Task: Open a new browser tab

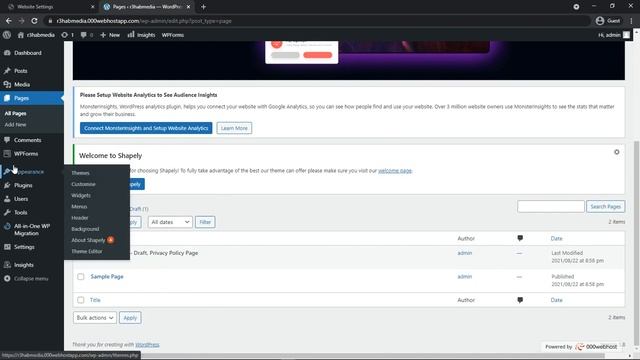Action: click(203, 7)
